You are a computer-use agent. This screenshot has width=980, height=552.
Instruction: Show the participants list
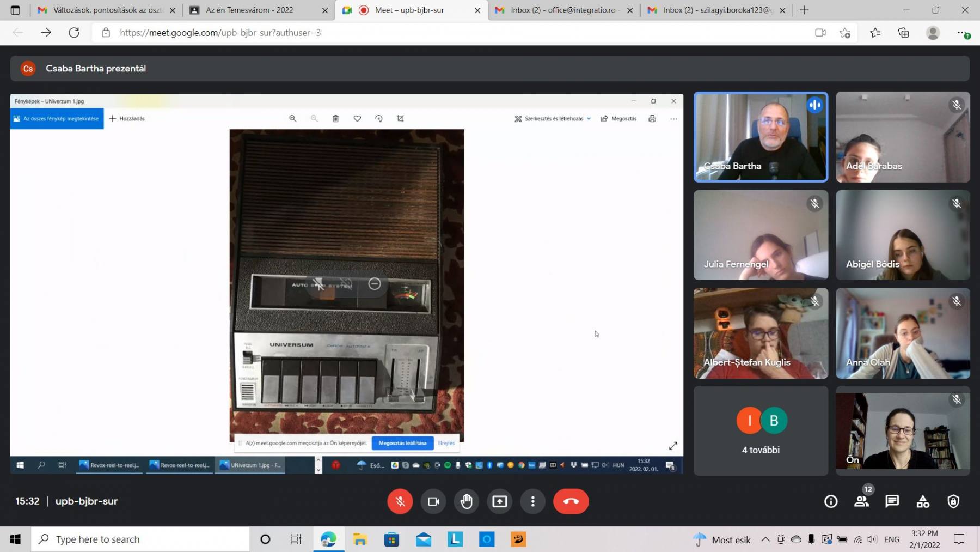point(862,501)
